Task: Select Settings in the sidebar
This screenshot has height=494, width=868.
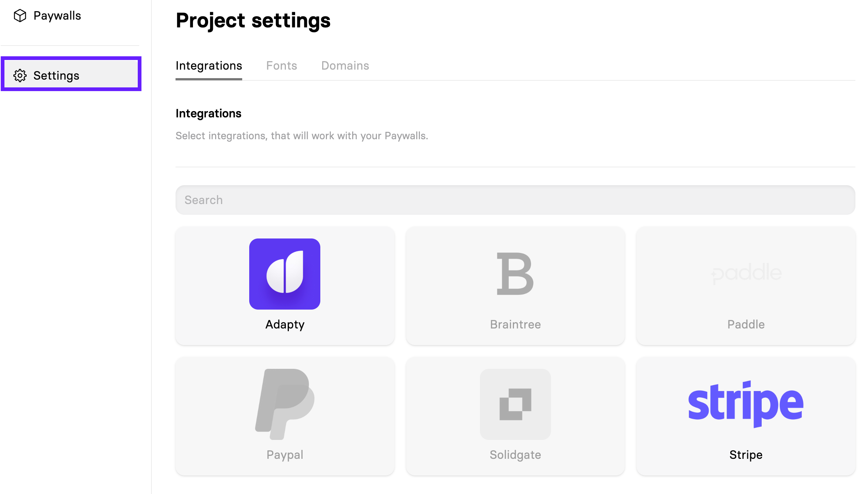Action: point(56,76)
